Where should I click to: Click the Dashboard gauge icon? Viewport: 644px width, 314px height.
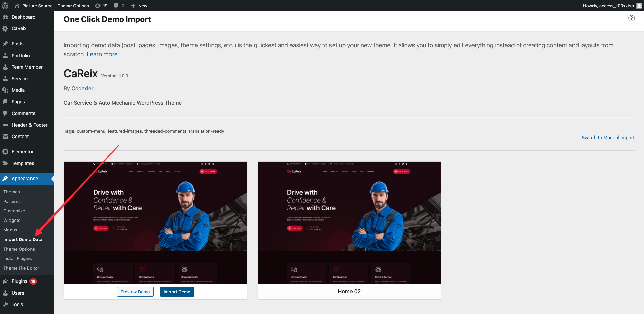pyautogui.click(x=5, y=17)
